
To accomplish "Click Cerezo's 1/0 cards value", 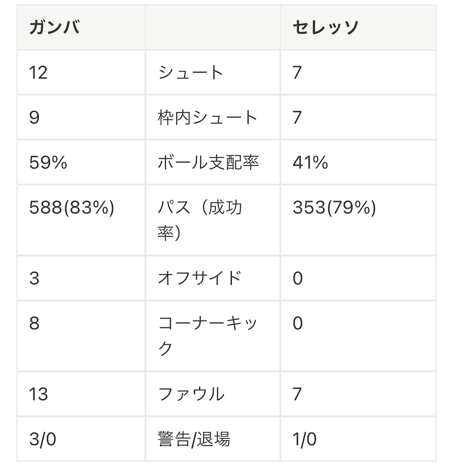I will click(305, 439).
